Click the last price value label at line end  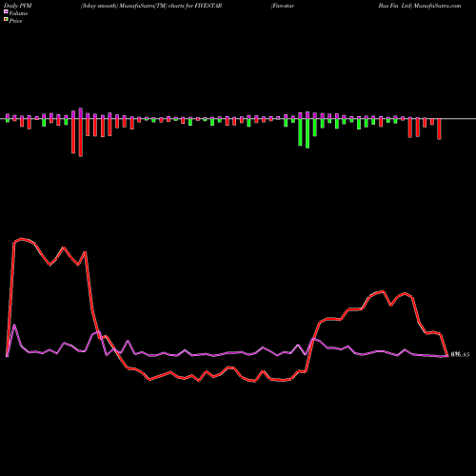coord(460,354)
